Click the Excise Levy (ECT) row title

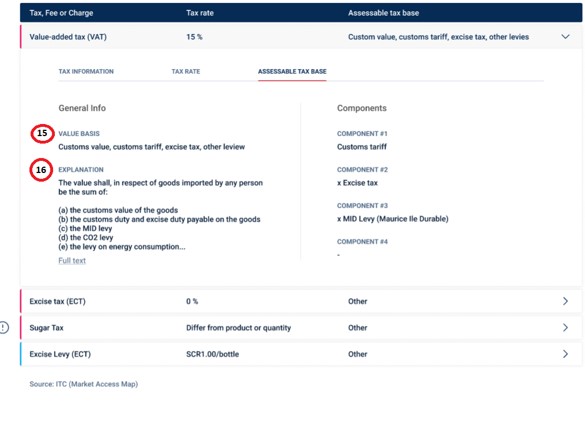(60, 354)
